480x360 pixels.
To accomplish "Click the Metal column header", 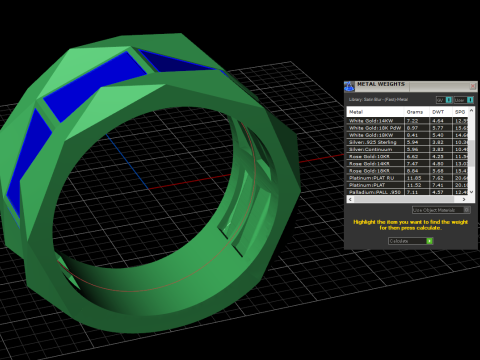I will (376, 112).
